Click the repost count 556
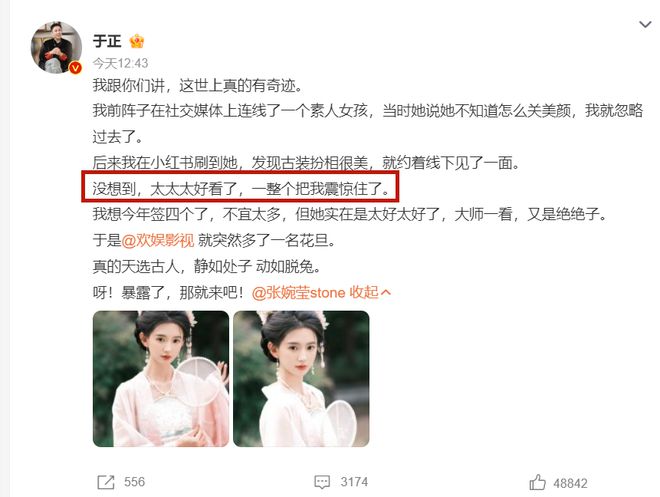 coord(134,482)
